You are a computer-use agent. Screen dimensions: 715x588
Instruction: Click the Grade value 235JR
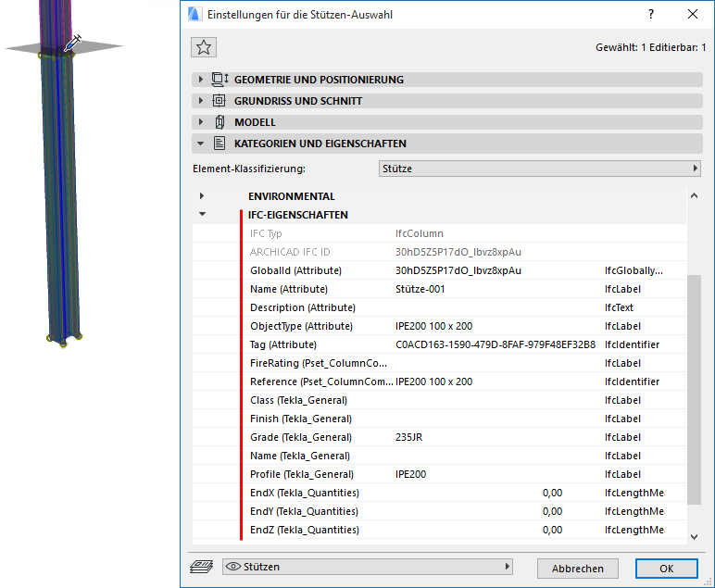point(408,437)
